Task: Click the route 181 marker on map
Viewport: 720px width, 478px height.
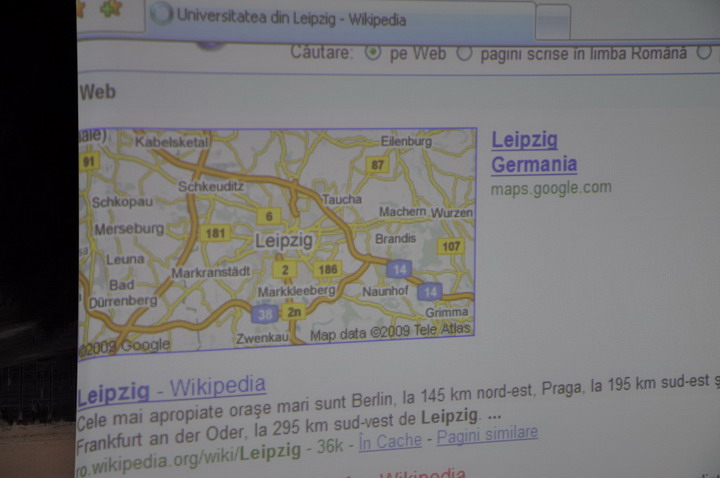Action: pyautogui.click(x=215, y=233)
